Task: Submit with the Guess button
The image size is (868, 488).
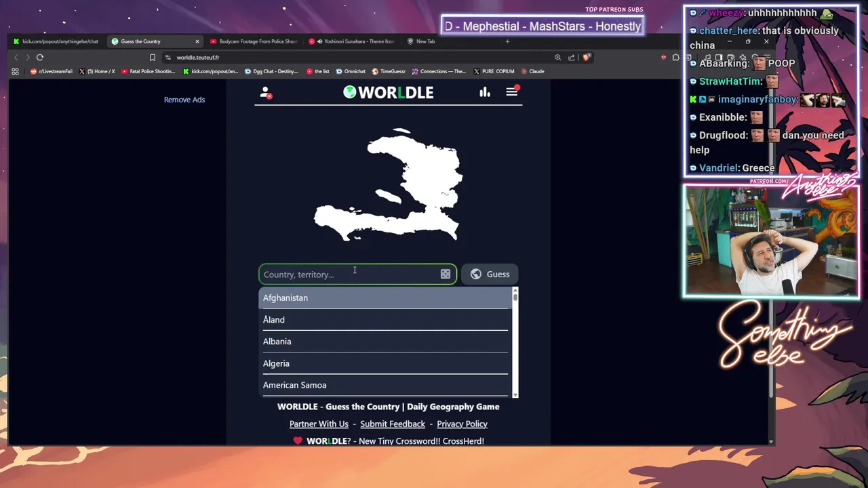Action: coord(490,274)
